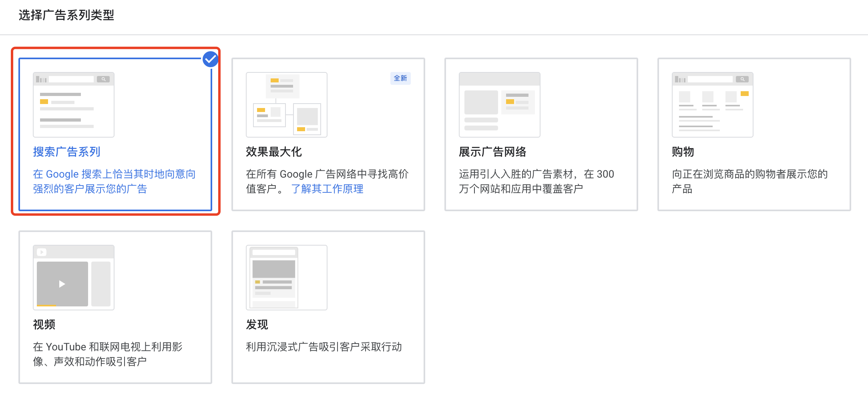Viewport: 868px width, 404px height.
Task: Click the 视频 description mentioning YouTube
Action: (108, 354)
